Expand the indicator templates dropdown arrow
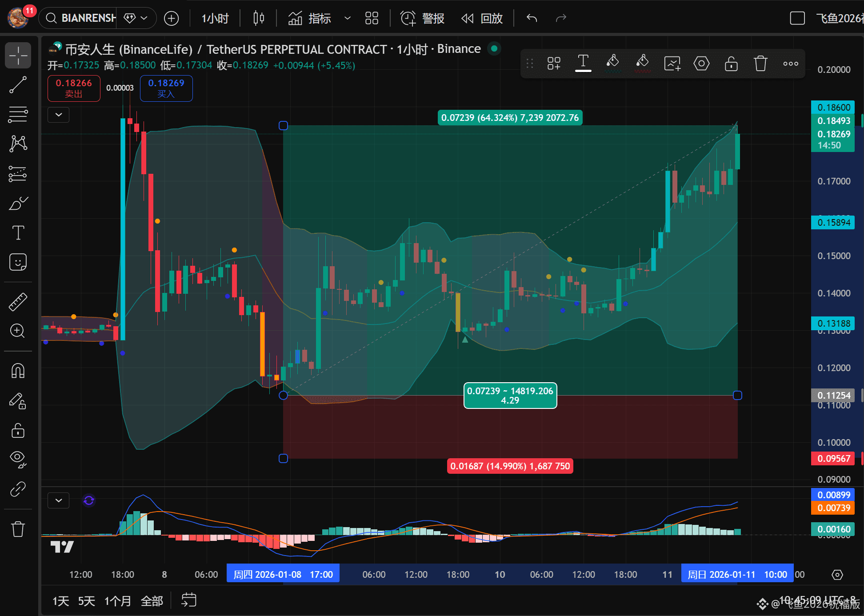This screenshot has width=864, height=616. coord(348,18)
